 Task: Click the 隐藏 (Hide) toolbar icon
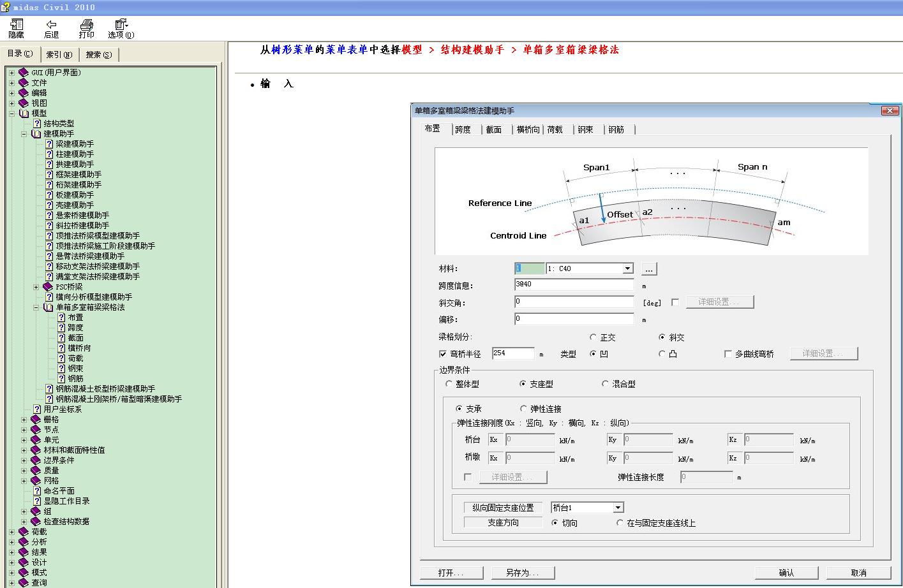[16, 24]
